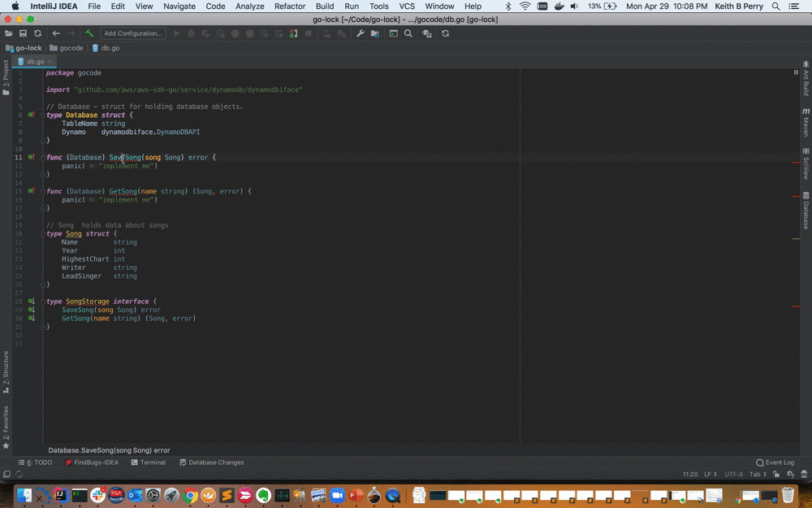Select the db.go editor tab
Image resolution: width=812 pixels, height=508 pixels.
35,61
